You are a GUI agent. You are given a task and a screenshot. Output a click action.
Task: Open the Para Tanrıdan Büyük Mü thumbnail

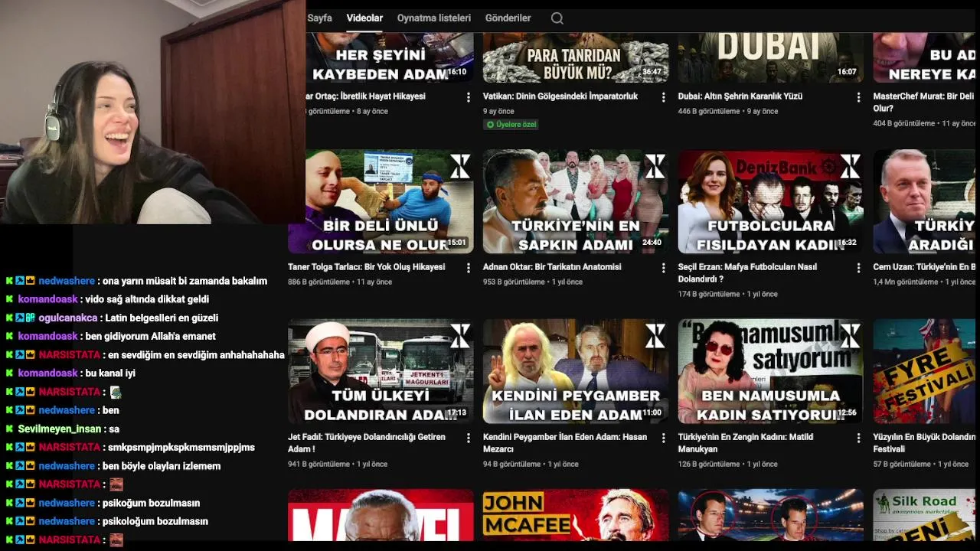(576, 57)
